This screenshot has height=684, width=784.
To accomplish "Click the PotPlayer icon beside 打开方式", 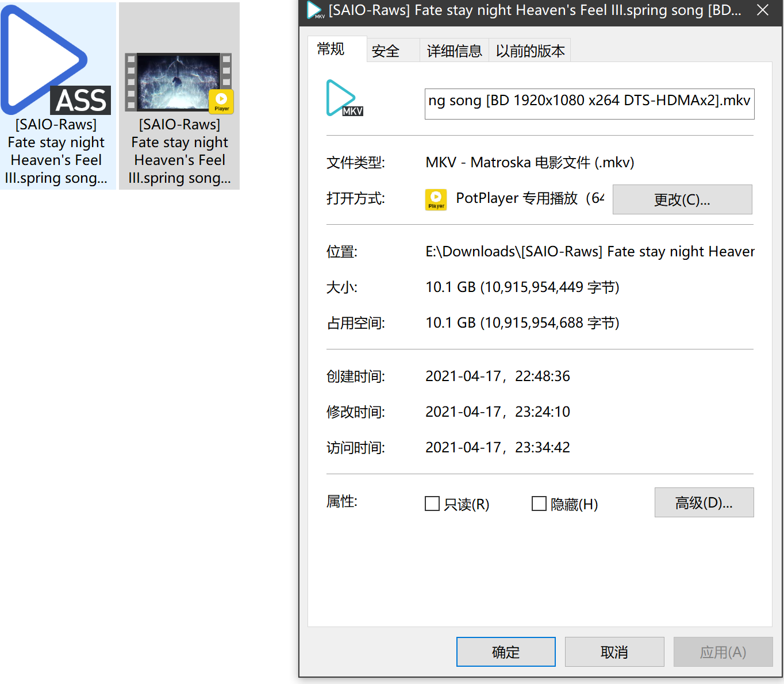I will (436, 199).
